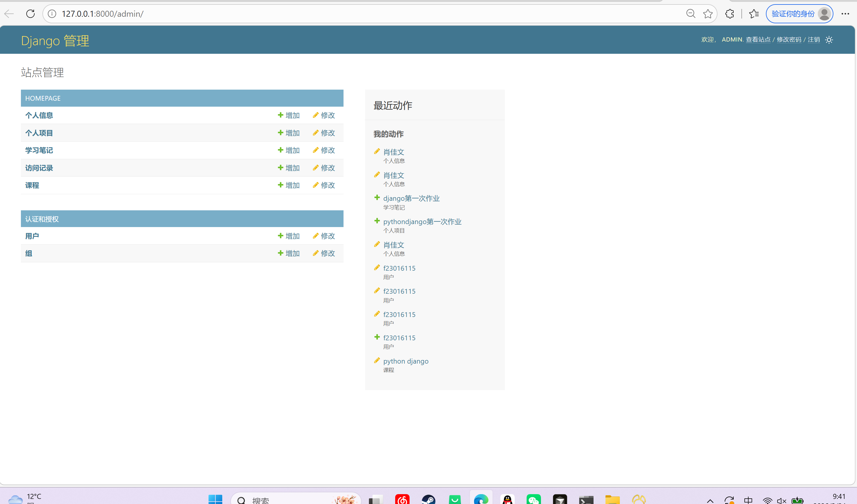Image resolution: width=857 pixels, height=504 pixels.
Task: Click 修改 in the 个人项目 row
Action: click(324, 133)
